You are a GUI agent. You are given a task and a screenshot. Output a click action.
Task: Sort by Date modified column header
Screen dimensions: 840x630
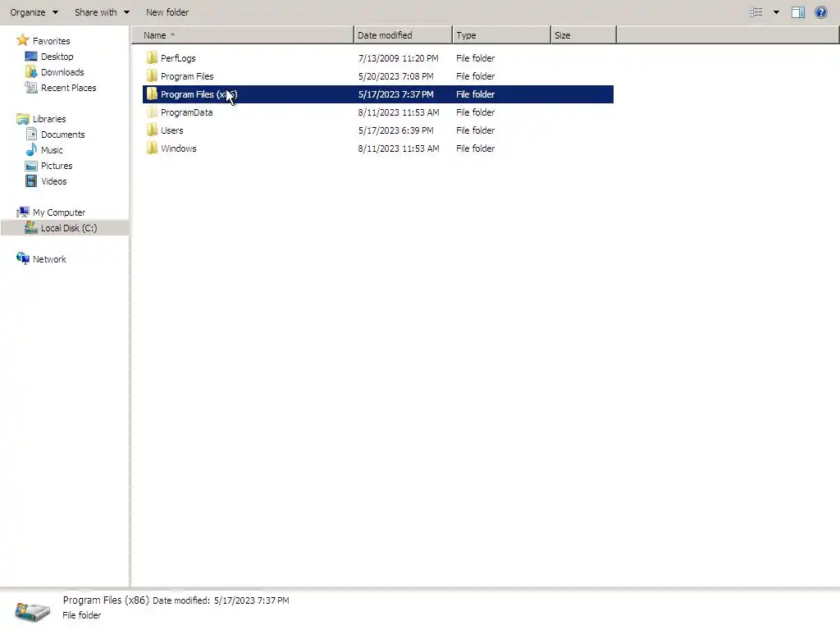[403, 35]
